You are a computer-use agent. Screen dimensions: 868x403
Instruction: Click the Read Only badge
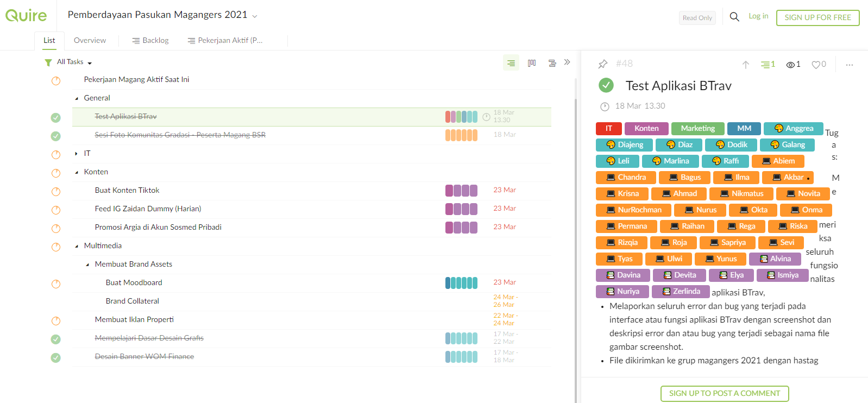(x=697, y=18)
